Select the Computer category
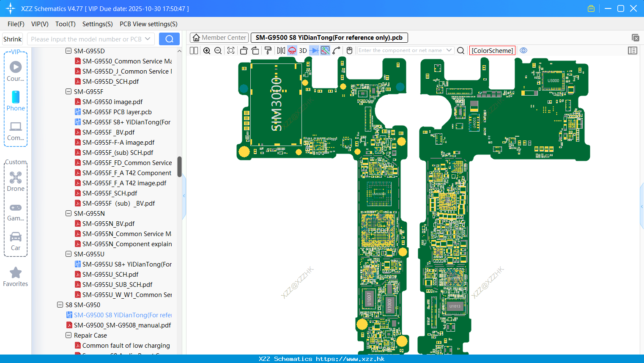 pos(16,131)
